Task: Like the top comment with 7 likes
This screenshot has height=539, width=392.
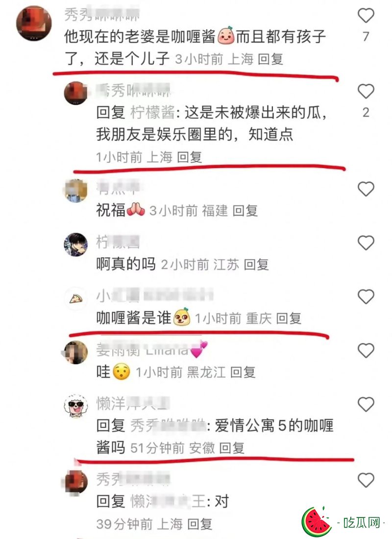Action: pyautogui.click(x=366, y=16)
